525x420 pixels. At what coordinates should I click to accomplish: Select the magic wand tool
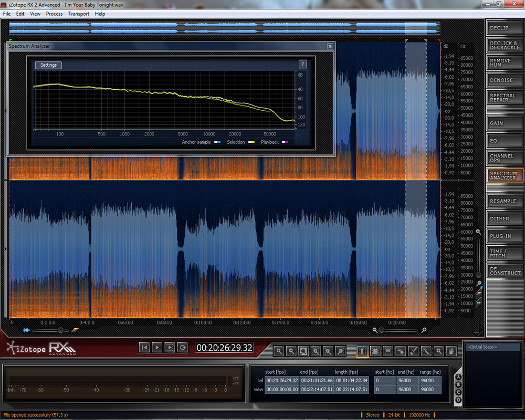point(426,351)
